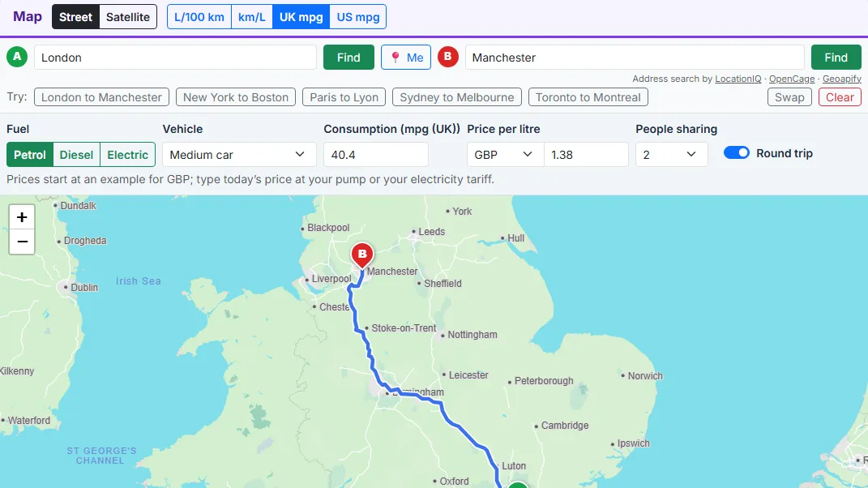
Task: Switch map to Street view
Action: point(76,17)
